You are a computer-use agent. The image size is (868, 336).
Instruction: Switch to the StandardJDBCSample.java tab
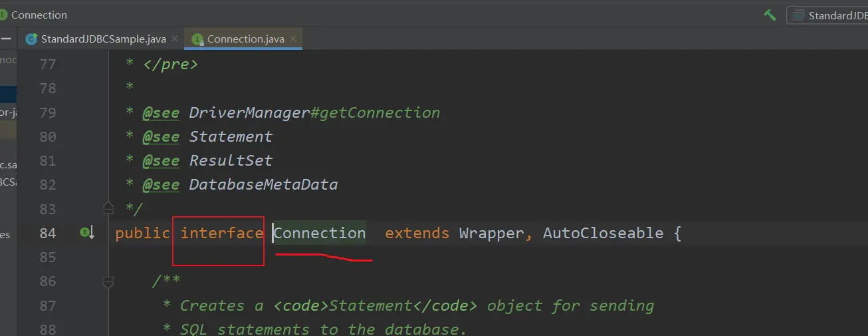103,39
